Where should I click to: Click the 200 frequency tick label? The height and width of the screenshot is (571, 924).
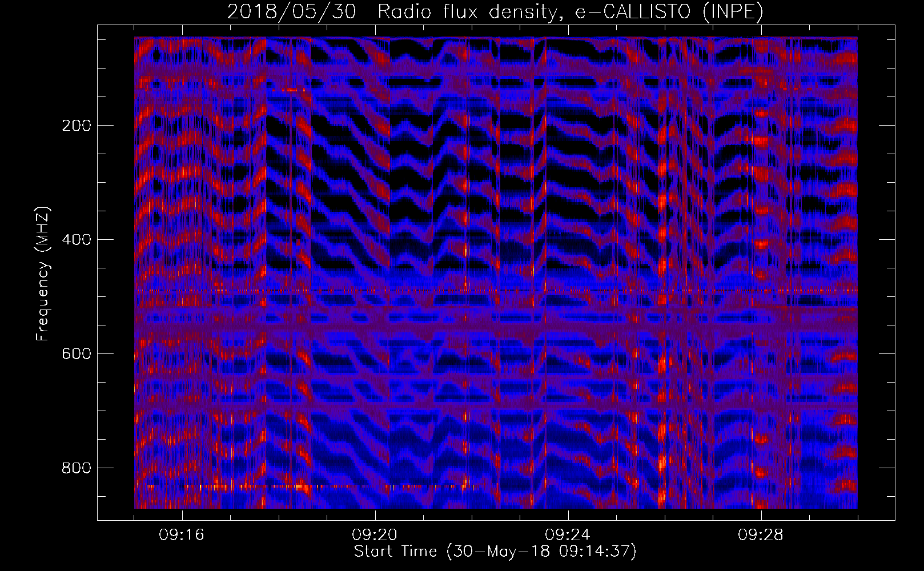coord(77,126)
